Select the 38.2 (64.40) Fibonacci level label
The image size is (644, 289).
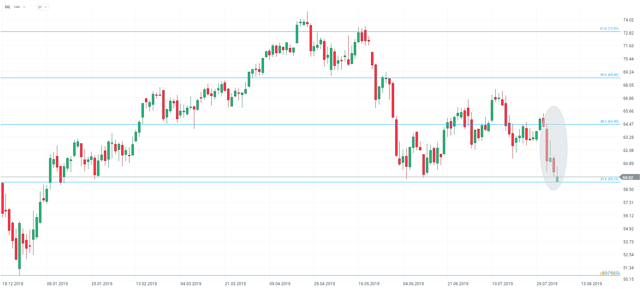(x=609, y=122)
